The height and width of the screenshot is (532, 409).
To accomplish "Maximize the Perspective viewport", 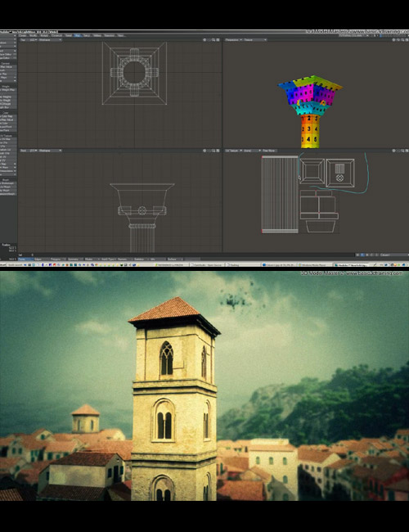I will (x=407, y=40).
